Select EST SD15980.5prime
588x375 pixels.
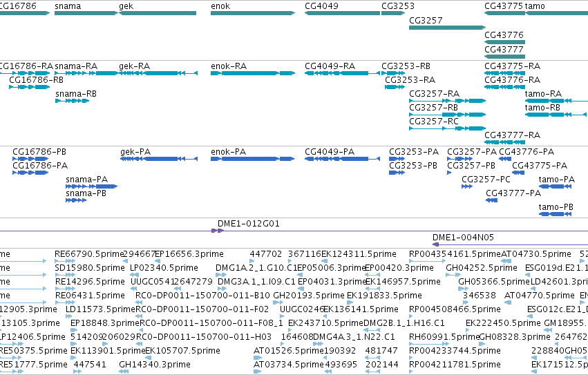(90, 268)
